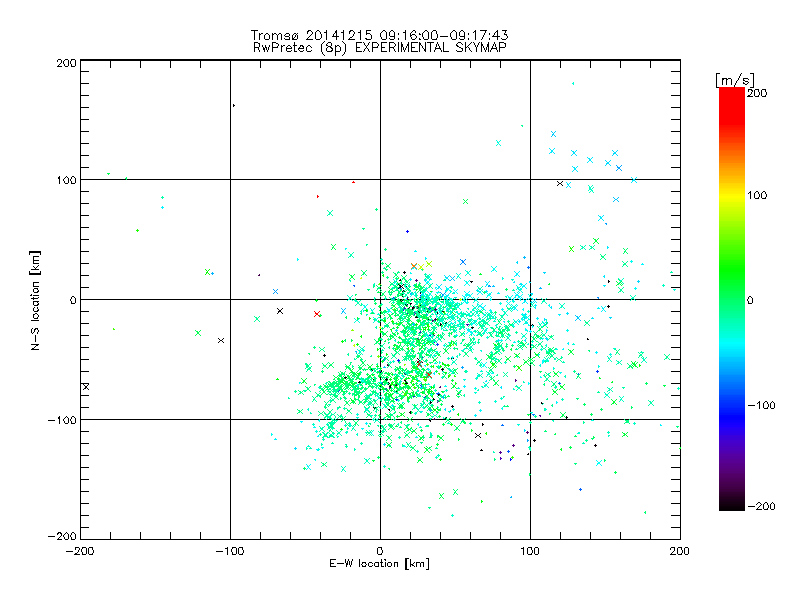Image resolution: width=800 pixels, height=600 pixels.
Task: Click the red X marker west of the origin
Action: (x=317, y=314)
